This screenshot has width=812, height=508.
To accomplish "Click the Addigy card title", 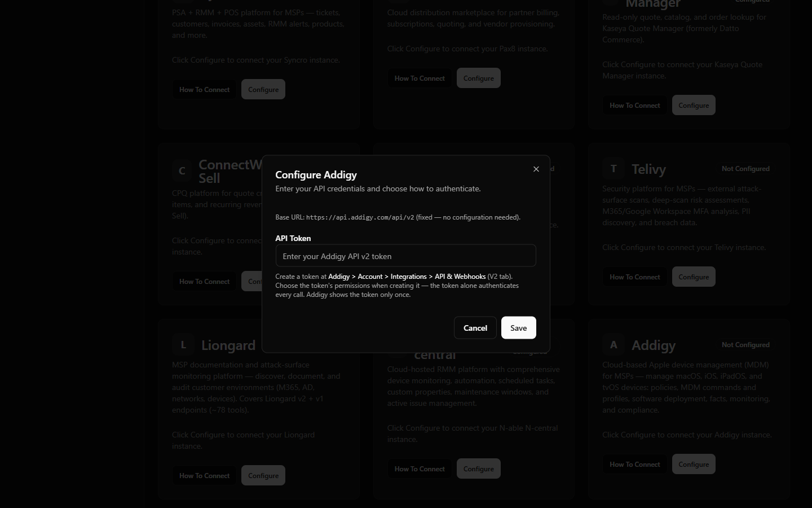I will coord(654,345).
